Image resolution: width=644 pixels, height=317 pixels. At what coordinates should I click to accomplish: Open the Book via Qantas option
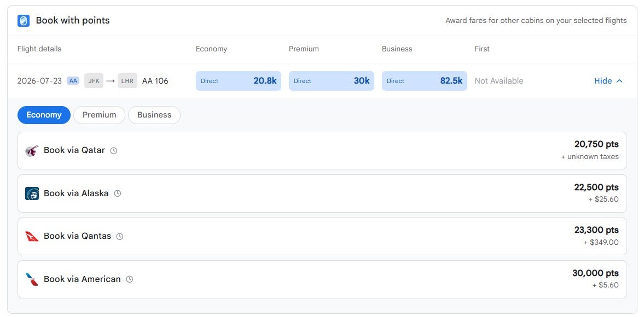[322, 236]
